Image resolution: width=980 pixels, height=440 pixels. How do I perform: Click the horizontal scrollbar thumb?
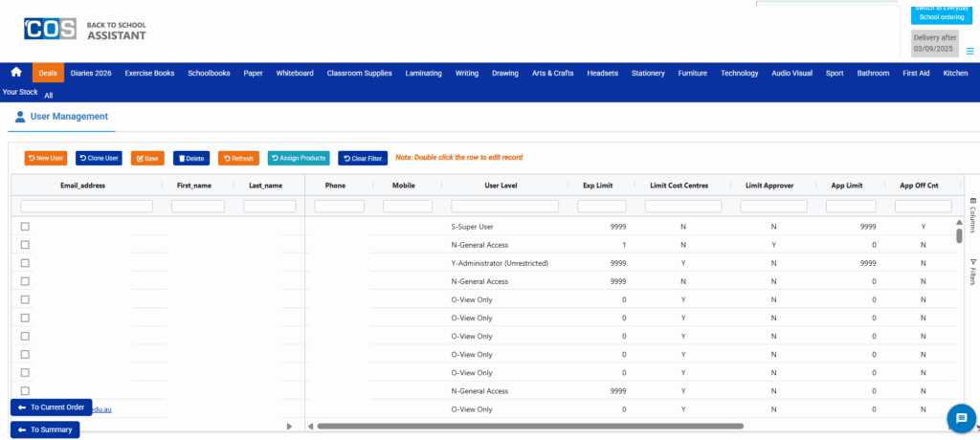tap(530, 427)
